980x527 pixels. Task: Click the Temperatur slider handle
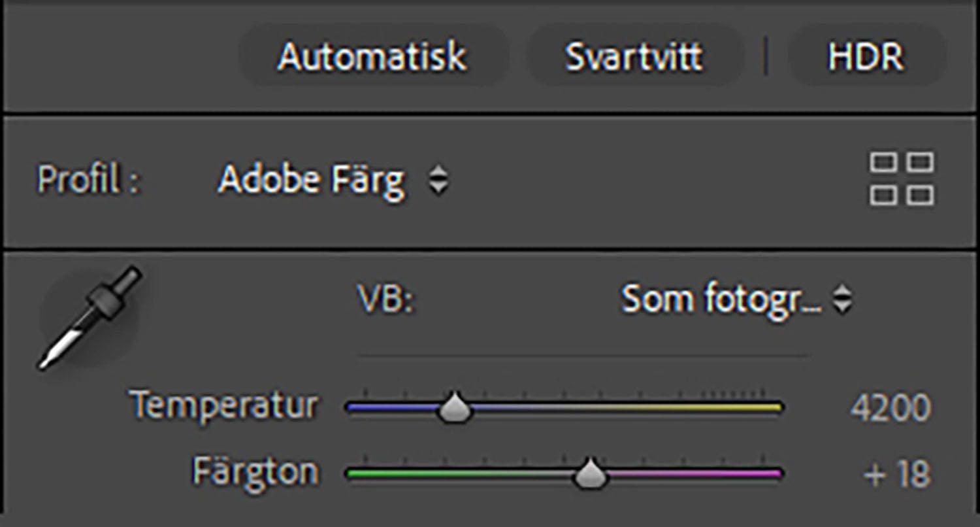(455, 409)
